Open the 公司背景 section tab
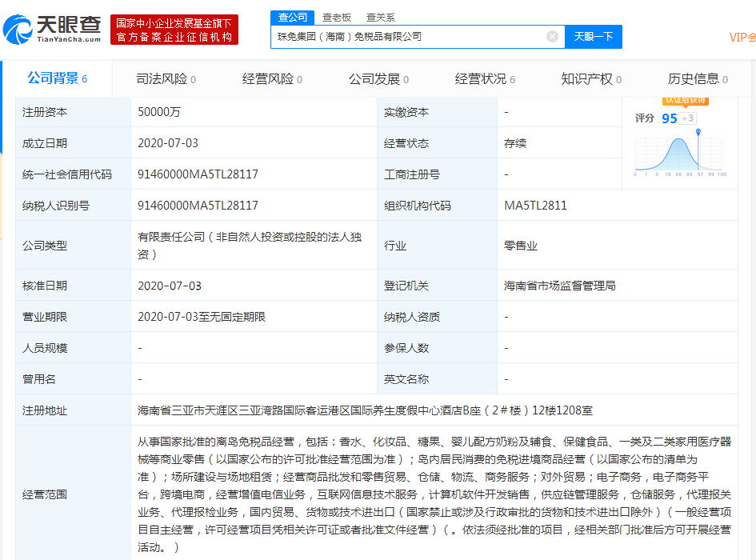Image resolution: width=756 pixels, height=560 pixels. point(58,78)
